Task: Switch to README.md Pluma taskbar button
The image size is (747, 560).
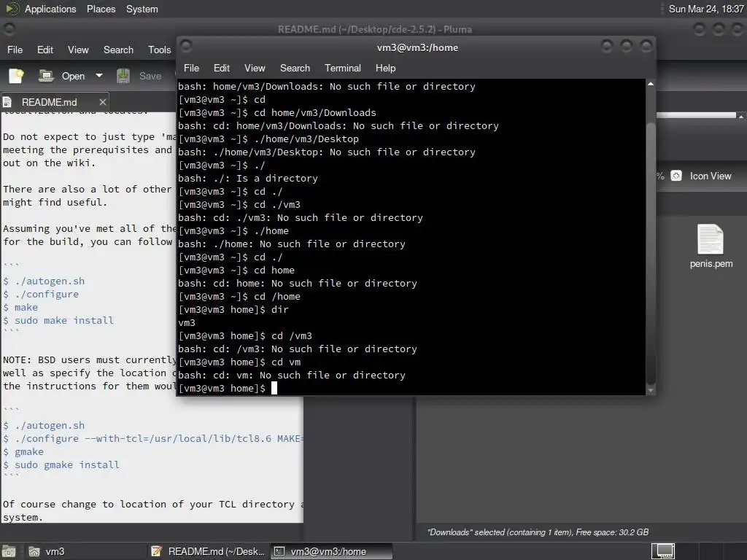Action: [208, 551]
